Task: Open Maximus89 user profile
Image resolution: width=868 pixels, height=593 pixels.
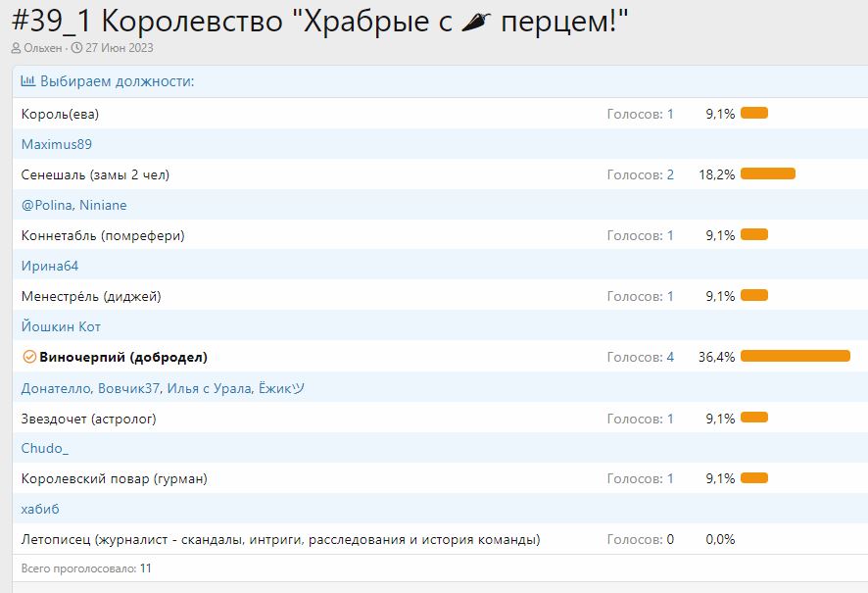Action: point(56,144)
